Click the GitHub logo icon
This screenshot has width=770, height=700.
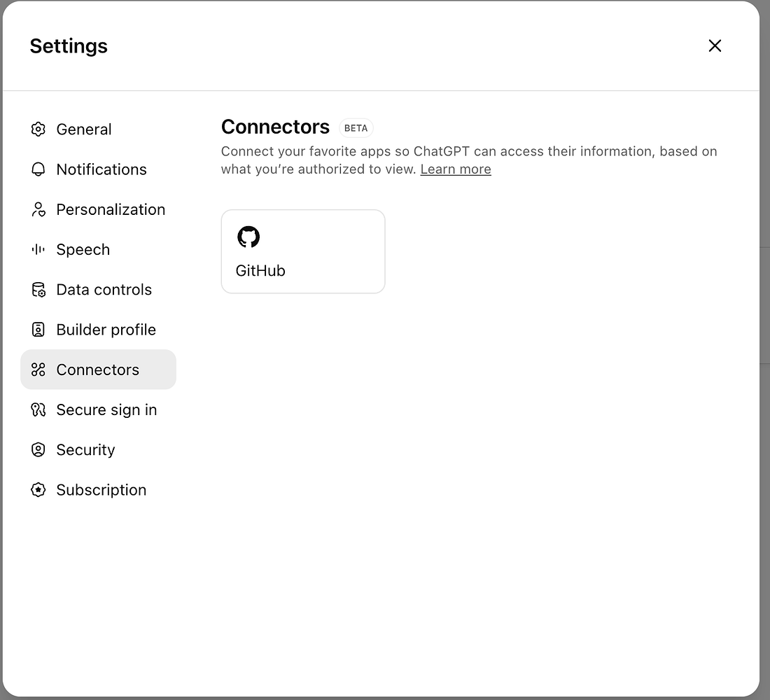[x=249, y=237]
